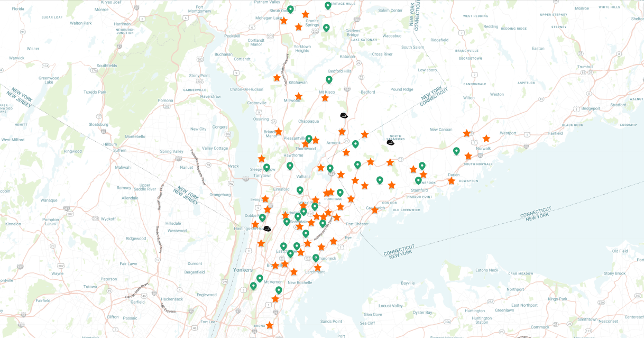The image size is (644, 338).
Task: Open the black hat marker at Hastings-on-Hudson
Action: tap(267, 229)
